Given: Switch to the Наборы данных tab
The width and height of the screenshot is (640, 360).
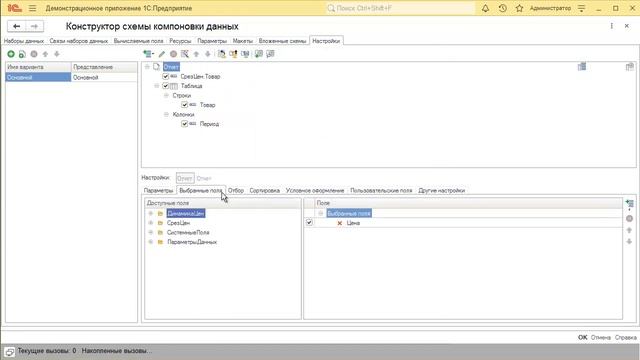Looking at the screenshot, I should coord(24,41).
